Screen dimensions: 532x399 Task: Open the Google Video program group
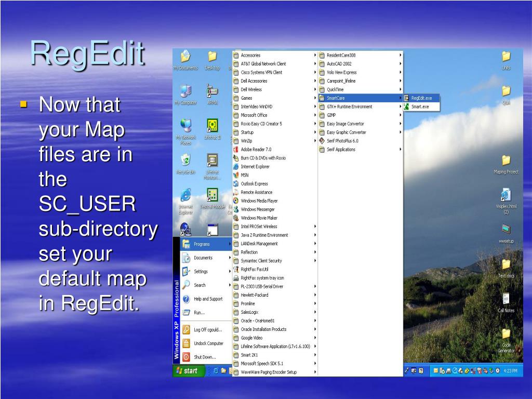pyautogui.click(x=275, y=338)
